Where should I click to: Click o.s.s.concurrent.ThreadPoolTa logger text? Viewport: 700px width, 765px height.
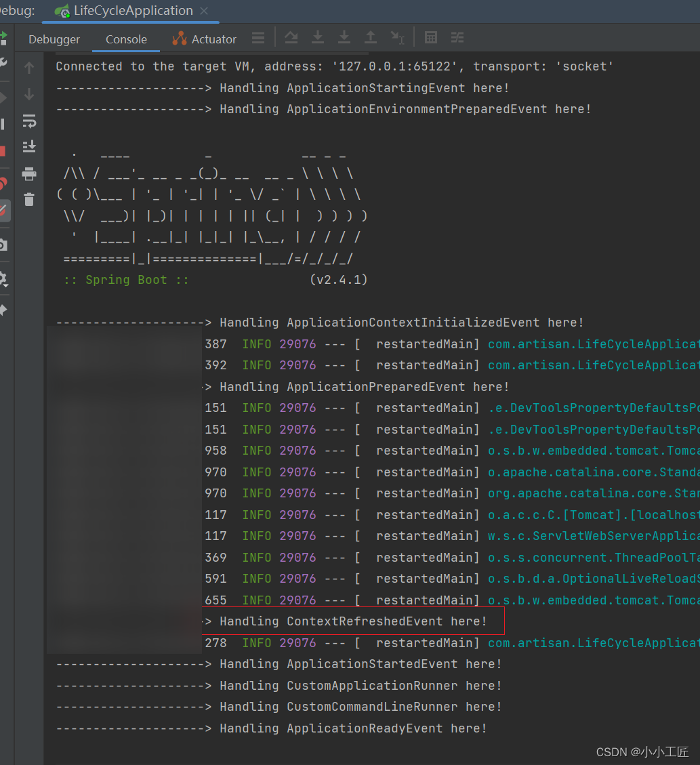coord(594,557)
